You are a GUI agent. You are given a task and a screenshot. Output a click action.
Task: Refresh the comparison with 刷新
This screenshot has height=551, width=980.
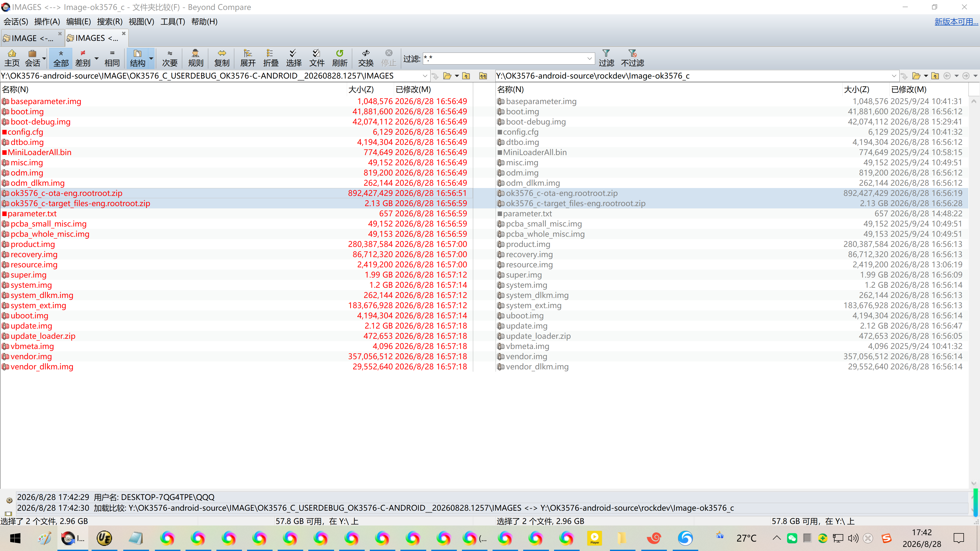[340, 58]
